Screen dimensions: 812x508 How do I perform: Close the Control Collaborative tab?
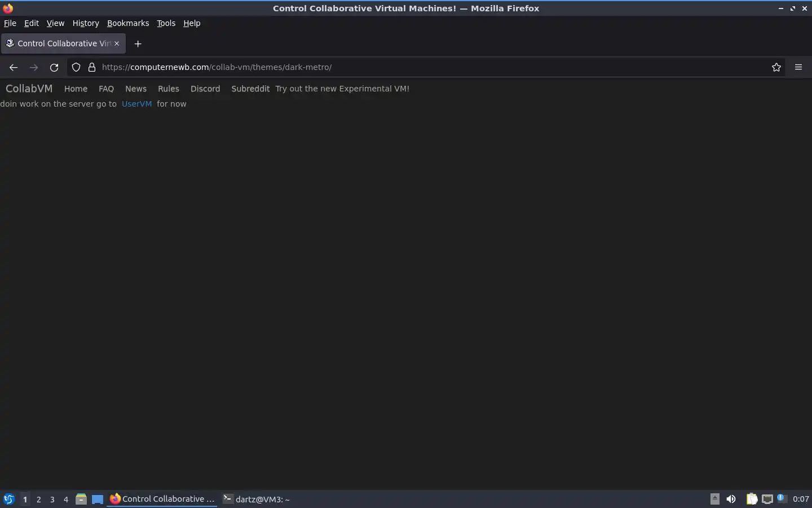coord(117,43)
